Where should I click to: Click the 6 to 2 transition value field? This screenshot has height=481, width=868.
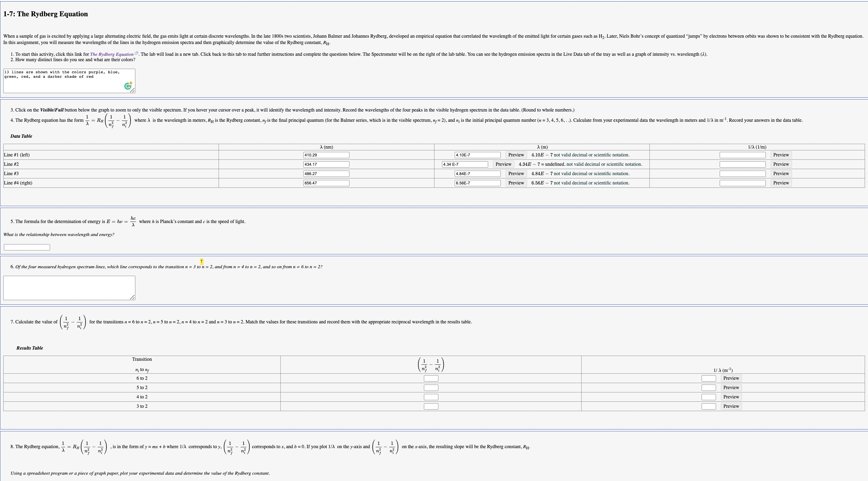click(431, 378)
